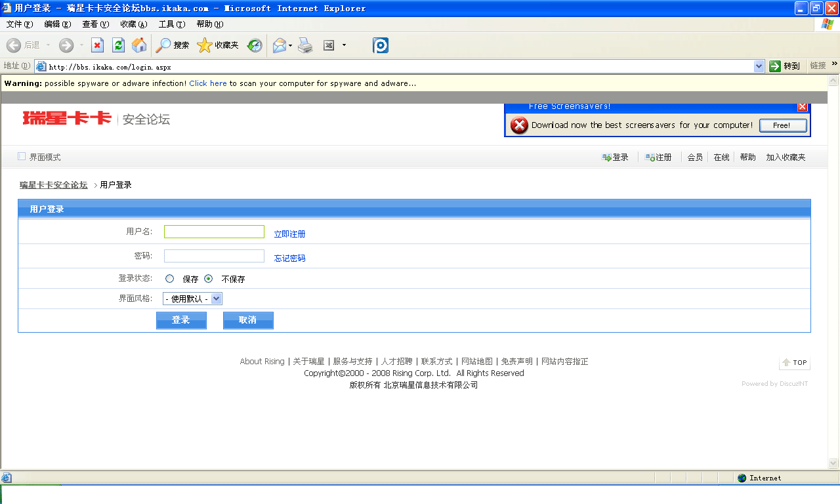Open the 会员 navigation link
Screen dimensions: 840x504
(x=695, y=157)
